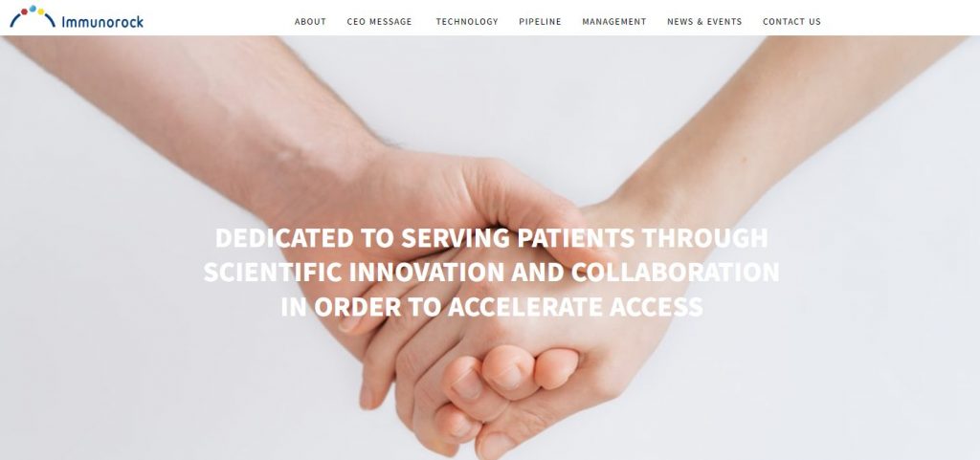Click headline line 'IN ORDER TO ACCELERATE ACCESS'
980x460 pixels.
[491, 306]
